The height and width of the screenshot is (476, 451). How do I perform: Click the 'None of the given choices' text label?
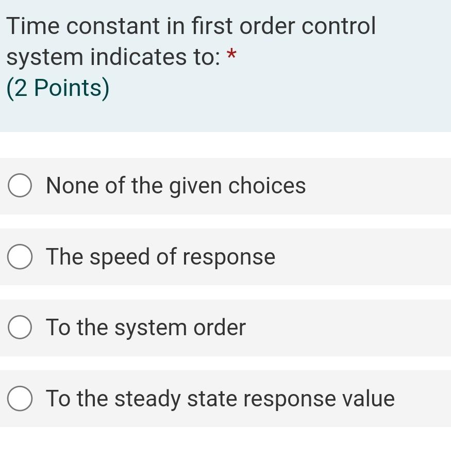pyautogui.click(x=176, y=185)
